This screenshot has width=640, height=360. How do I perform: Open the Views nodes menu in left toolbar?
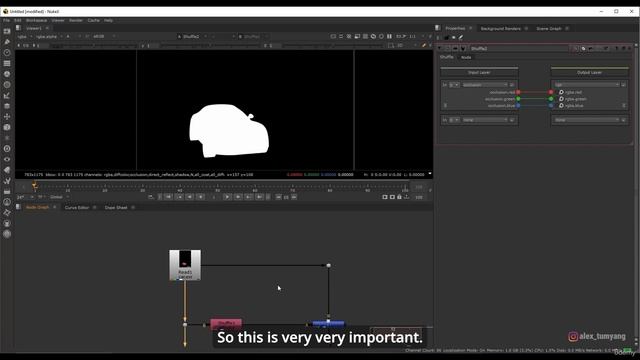tap(7, 159)
